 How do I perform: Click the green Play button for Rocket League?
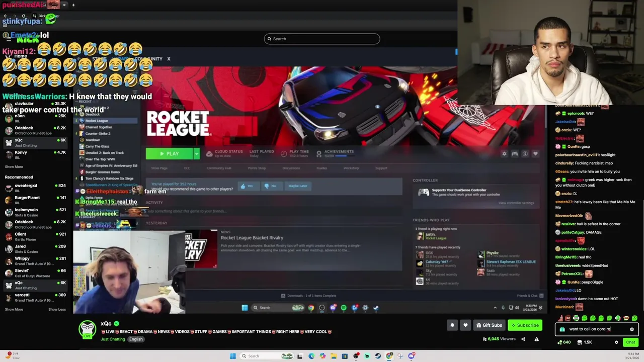coord(170,154)
